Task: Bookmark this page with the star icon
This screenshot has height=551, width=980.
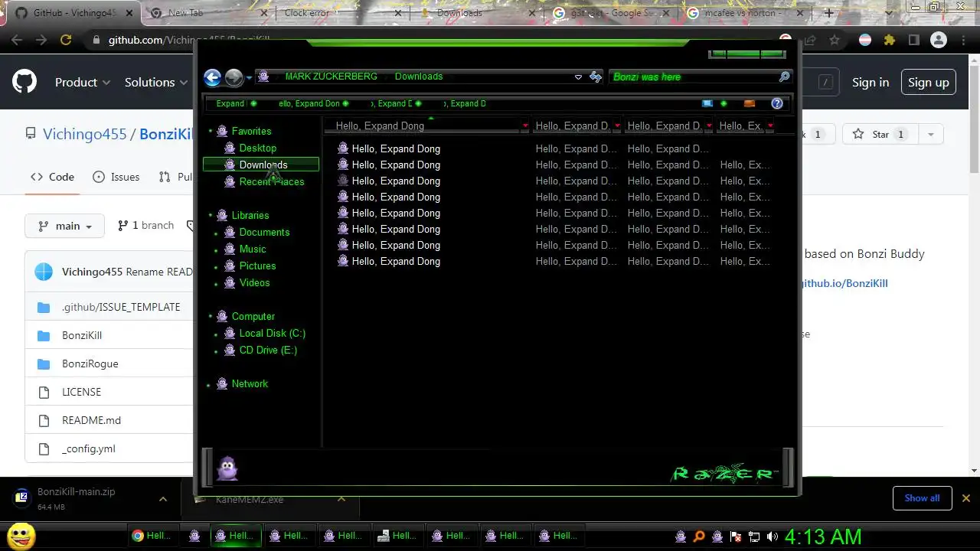Action: point(835,41)
